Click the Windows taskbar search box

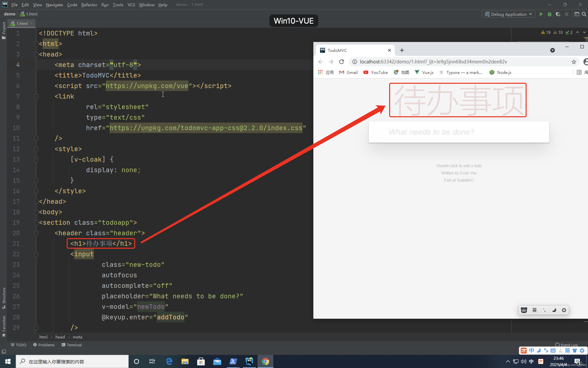[72, 361]
